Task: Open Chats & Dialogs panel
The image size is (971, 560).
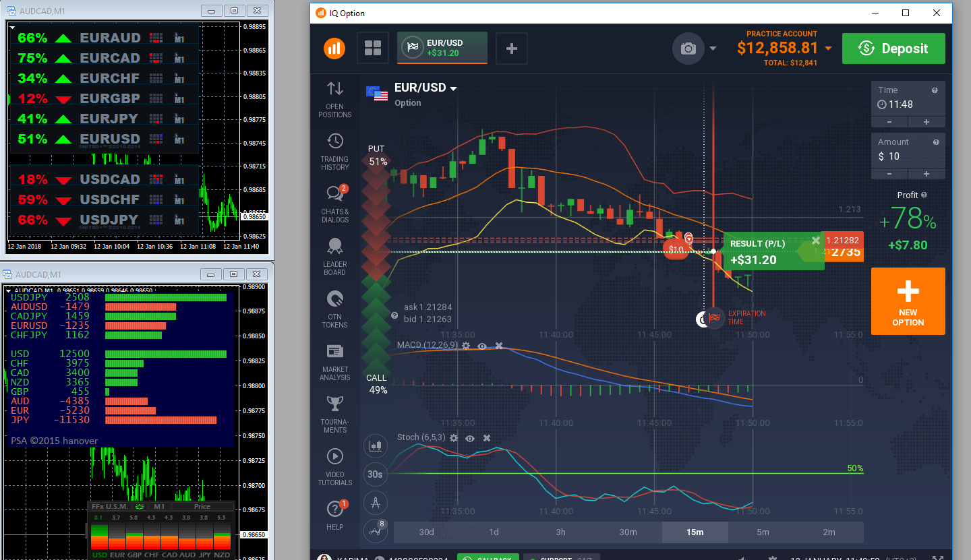Action: coord(335,204)
